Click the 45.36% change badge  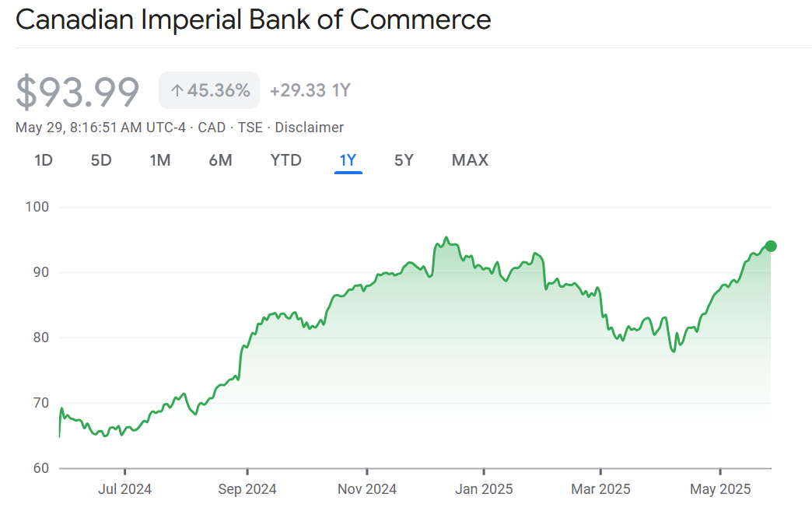(x=209, y=90)
